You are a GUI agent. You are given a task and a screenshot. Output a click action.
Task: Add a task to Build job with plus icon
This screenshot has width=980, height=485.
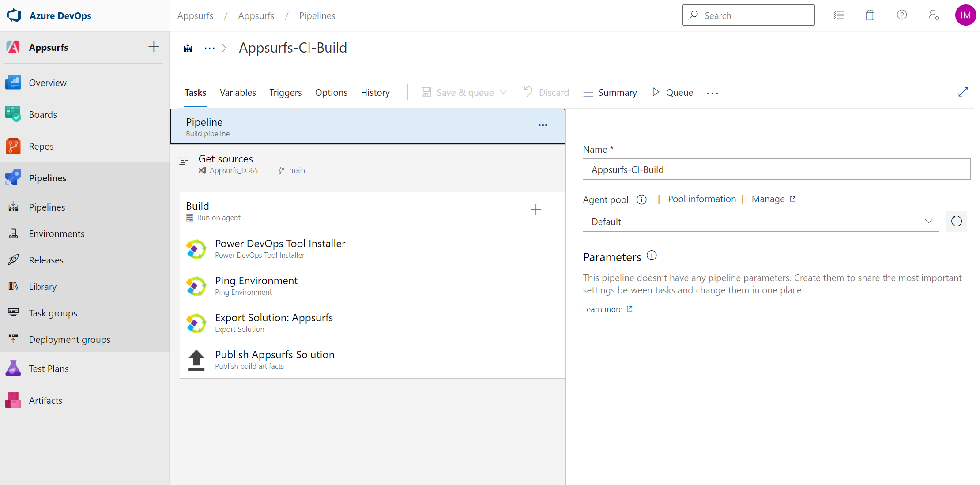click(x=536, y=210)
